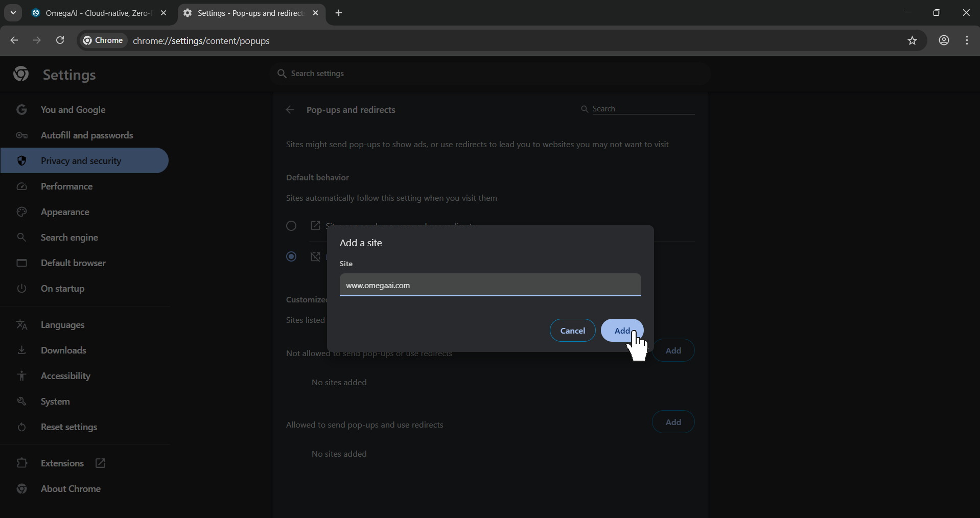Open Performance settings via speedometer icon

[x=21, y=186]
